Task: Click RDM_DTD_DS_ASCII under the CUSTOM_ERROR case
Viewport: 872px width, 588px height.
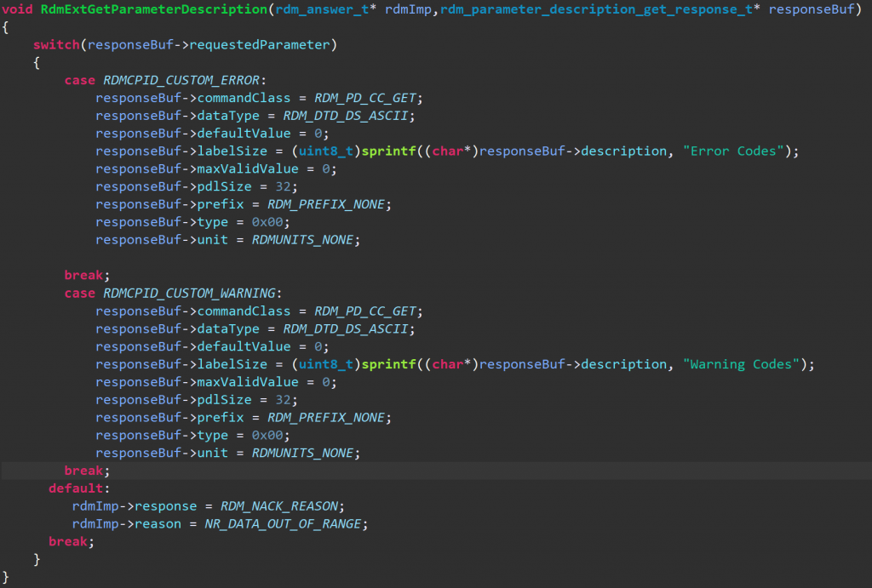Action: (x=346, y=117)
